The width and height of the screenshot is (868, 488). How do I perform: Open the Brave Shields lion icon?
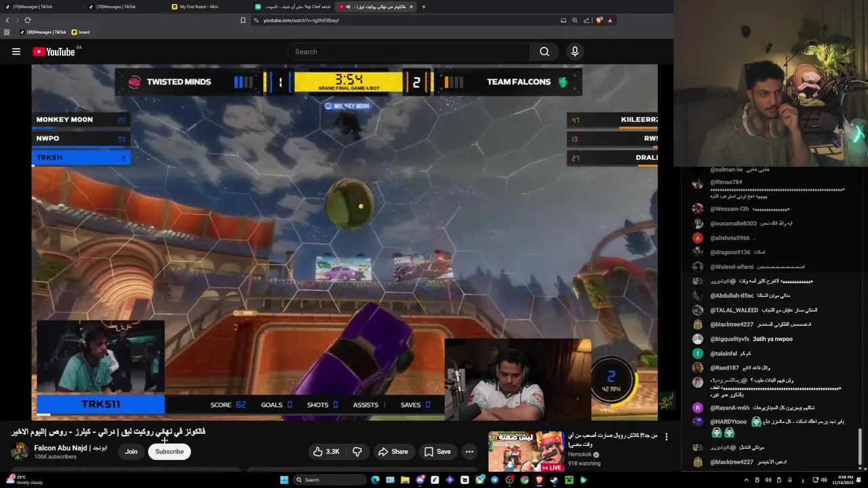click(599, 20)
